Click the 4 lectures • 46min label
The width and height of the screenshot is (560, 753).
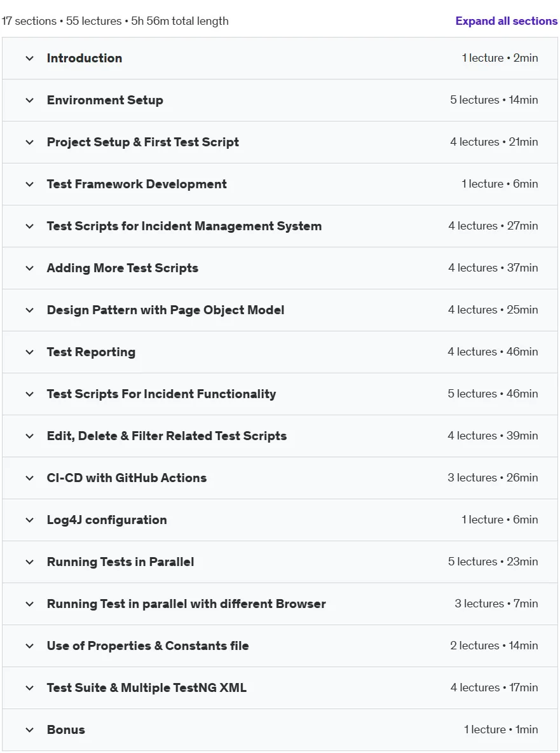pyautogui.click(x=493, y=352)
